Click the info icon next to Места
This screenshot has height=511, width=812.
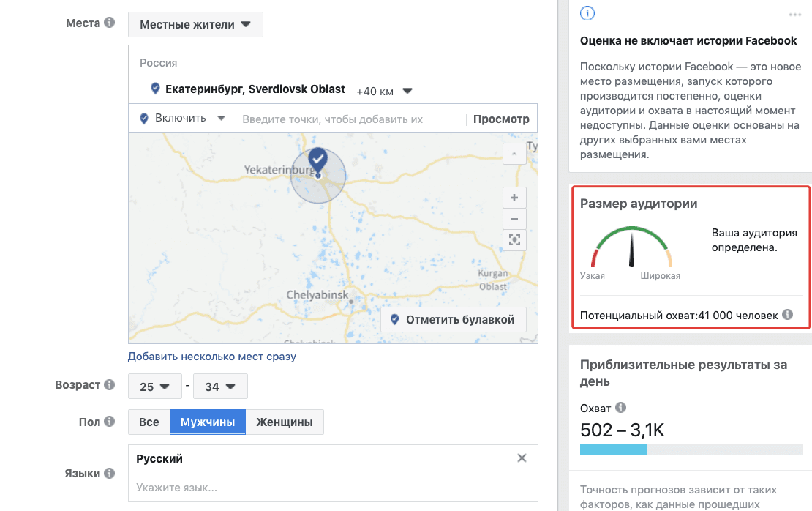tap(109, 22)
